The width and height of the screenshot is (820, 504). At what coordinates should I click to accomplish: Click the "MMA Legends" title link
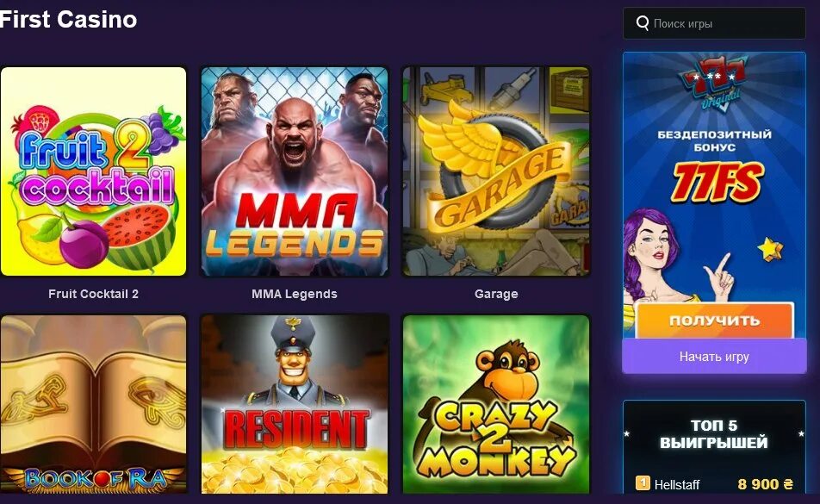[x=295, y=294]
